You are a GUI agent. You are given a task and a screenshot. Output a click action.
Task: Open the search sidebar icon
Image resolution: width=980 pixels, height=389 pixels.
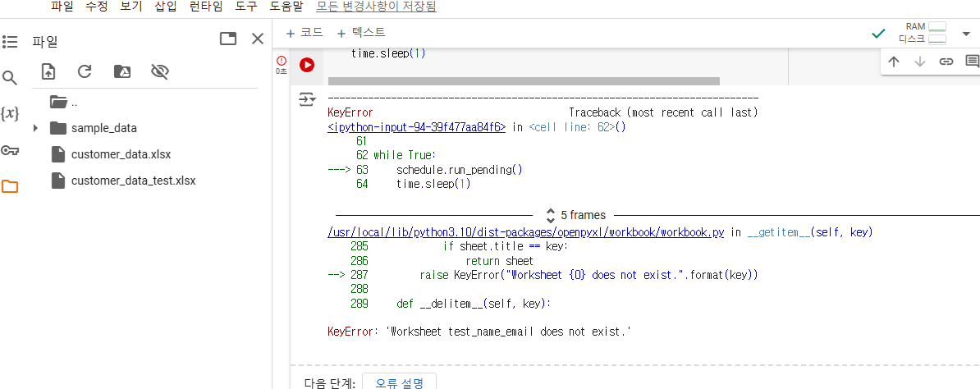[10, 78]
